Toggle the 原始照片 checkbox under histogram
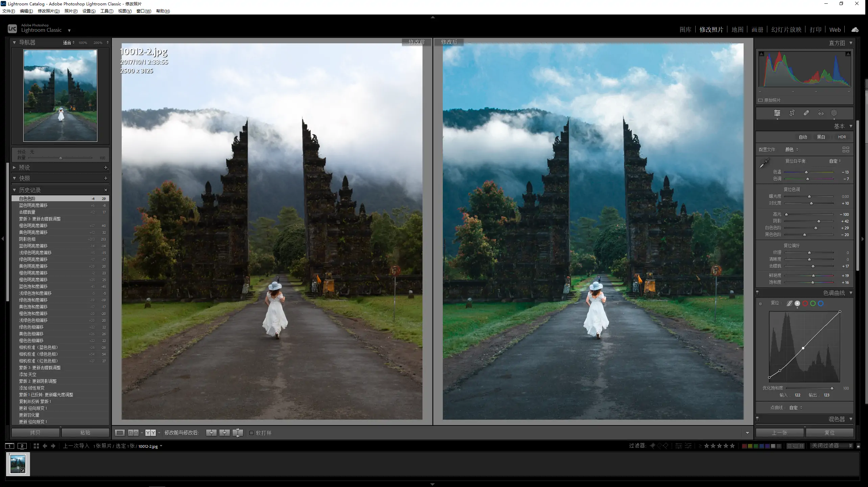Screen dimensions: 868x487 [761, 100]
